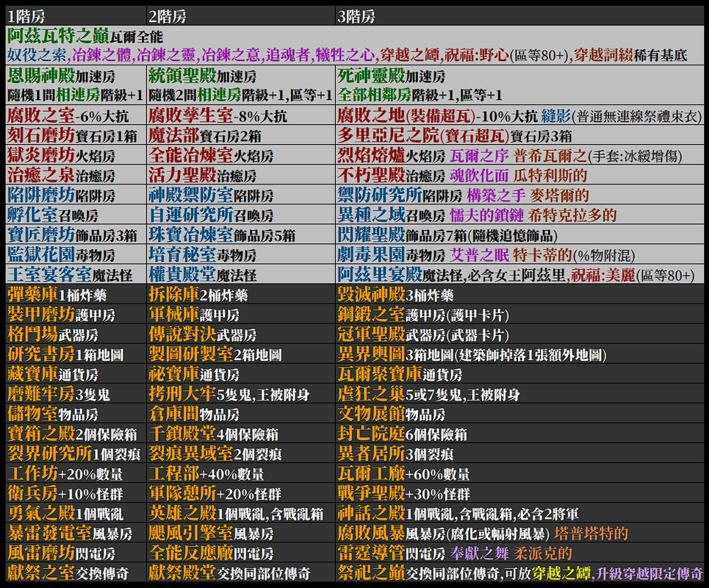The width and height of the screenshot is (709, 588).
Task: Click 孵化室 召喚房
Action: [x=76, y=215]
